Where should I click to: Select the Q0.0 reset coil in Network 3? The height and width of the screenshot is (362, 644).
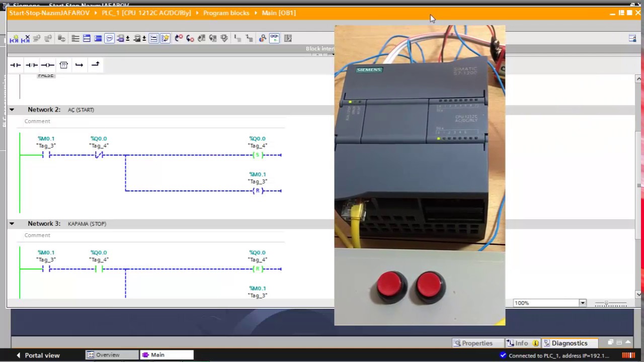point(258,269)
